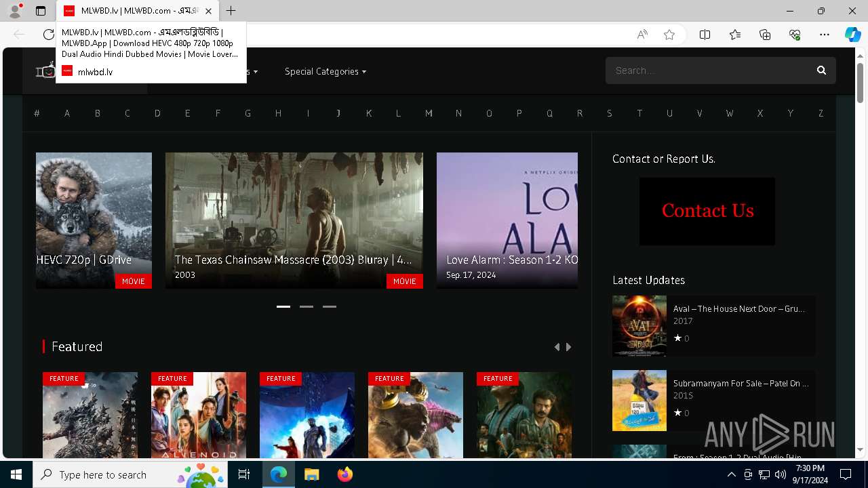The width and height of the screenshot is (868, 488).
Task: Add this page to favorites
Action: pyautogui.click(x=669, y=35)
